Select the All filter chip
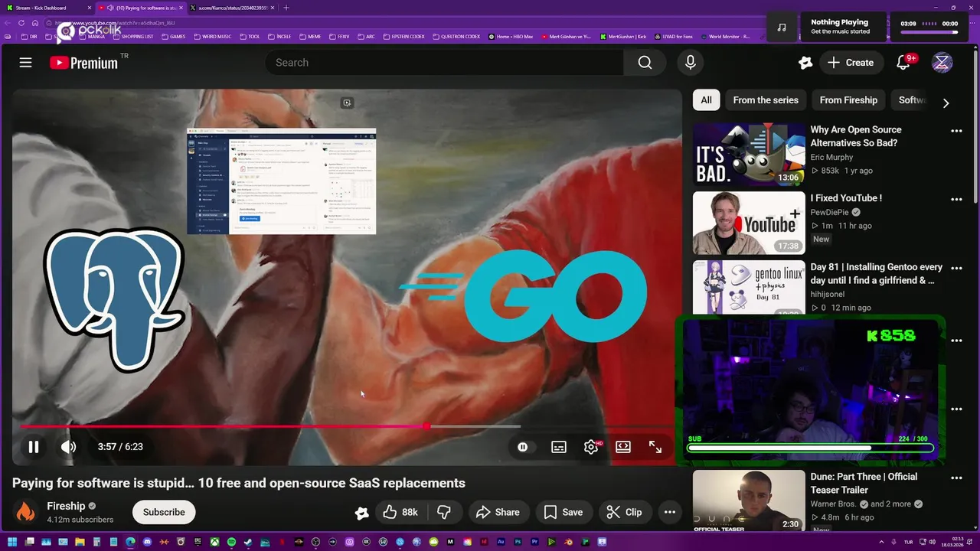 coord(706,100)
